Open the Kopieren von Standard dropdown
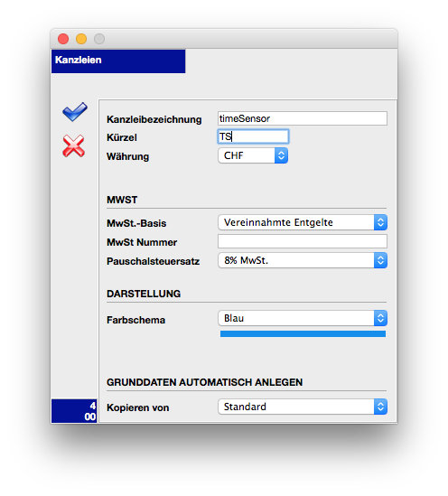This screenshot has width=448, height=496. [303, 407]
